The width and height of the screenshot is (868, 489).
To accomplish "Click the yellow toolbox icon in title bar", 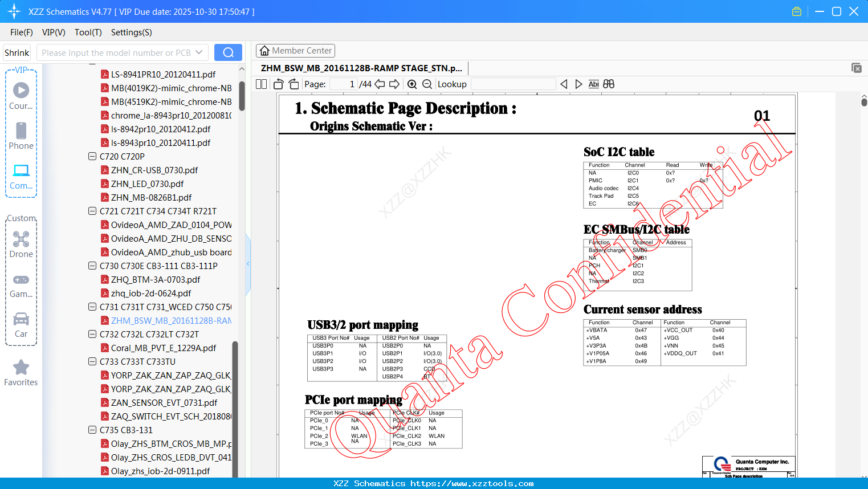I will click(797, 11).
